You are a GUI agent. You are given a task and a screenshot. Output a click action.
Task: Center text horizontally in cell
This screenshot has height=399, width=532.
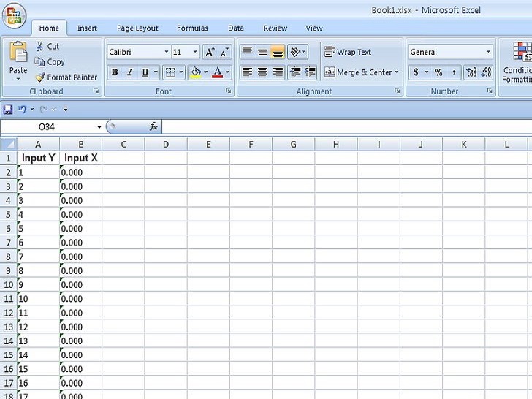coord(262,72)
